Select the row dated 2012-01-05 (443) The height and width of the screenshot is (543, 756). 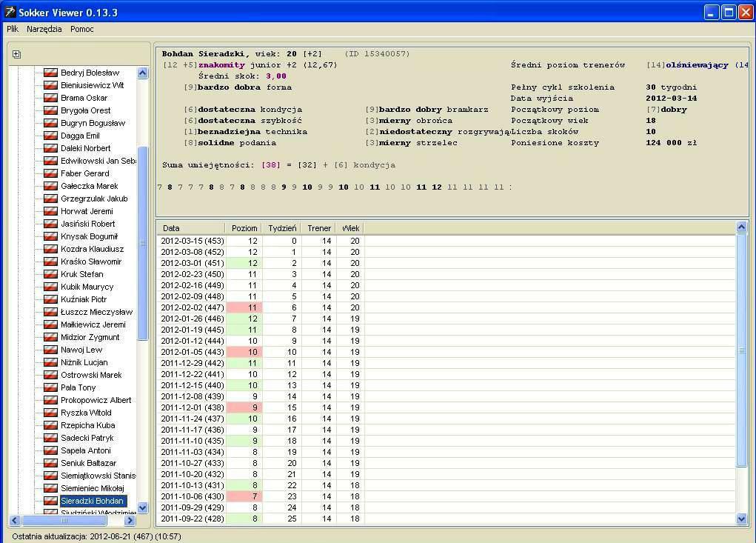point(446,352)
